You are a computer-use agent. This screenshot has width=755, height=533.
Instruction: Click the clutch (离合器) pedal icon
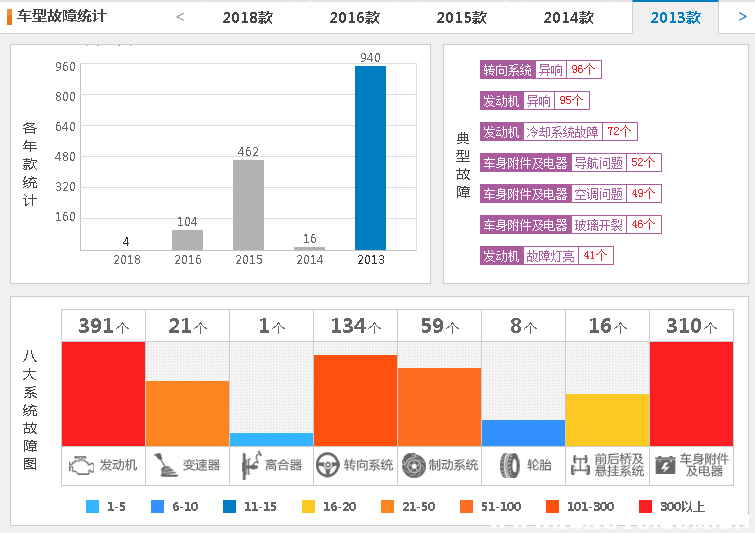point(248,465)
